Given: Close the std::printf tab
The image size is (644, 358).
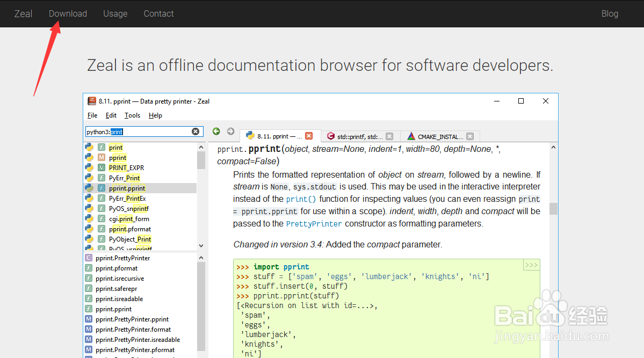Looking at the screenshot, I should tap(389, 136).
